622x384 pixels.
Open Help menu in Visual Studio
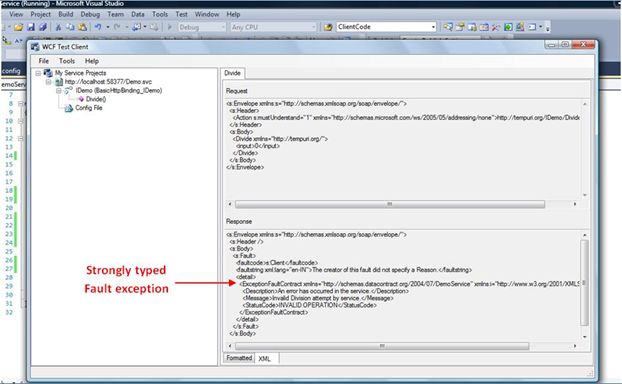[x=233, y=14]
